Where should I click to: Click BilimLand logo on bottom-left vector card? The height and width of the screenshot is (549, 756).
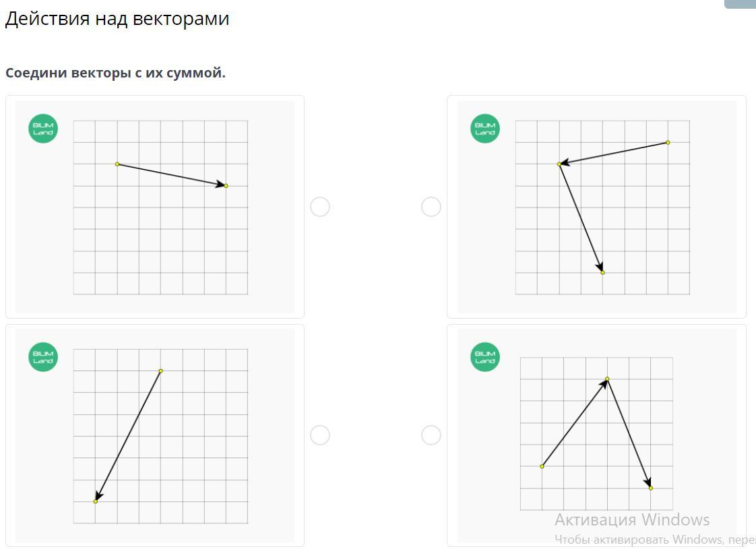(x=43, y=357)
